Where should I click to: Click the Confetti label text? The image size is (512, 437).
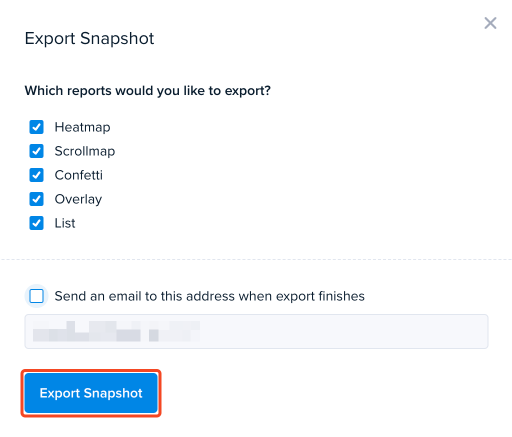coord(79,175)
